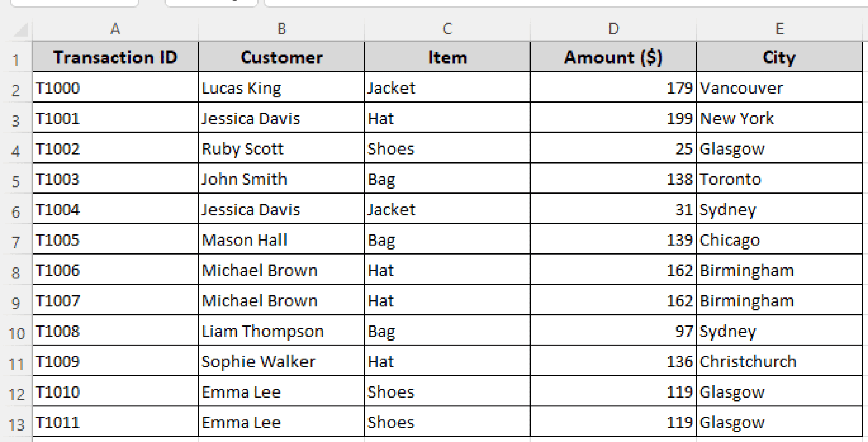Click the Transaction ID header cell
This screenshot has width=868, height=442.
click(x=114, y=57)
